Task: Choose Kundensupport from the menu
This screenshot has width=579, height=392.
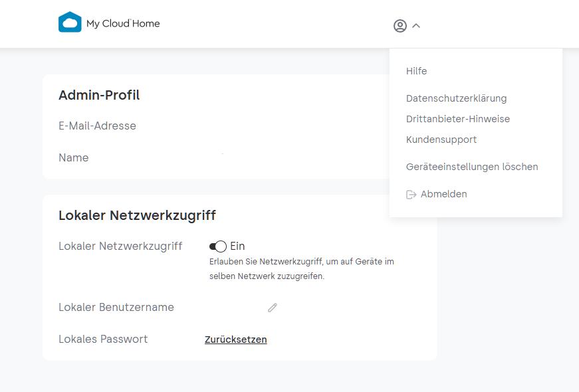Action: (x=441, y=140)
